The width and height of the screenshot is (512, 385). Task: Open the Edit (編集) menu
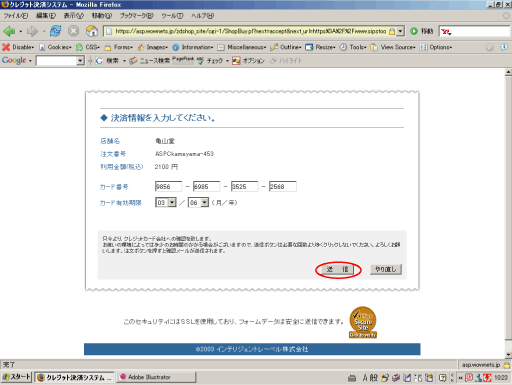(x=46, y=16)
